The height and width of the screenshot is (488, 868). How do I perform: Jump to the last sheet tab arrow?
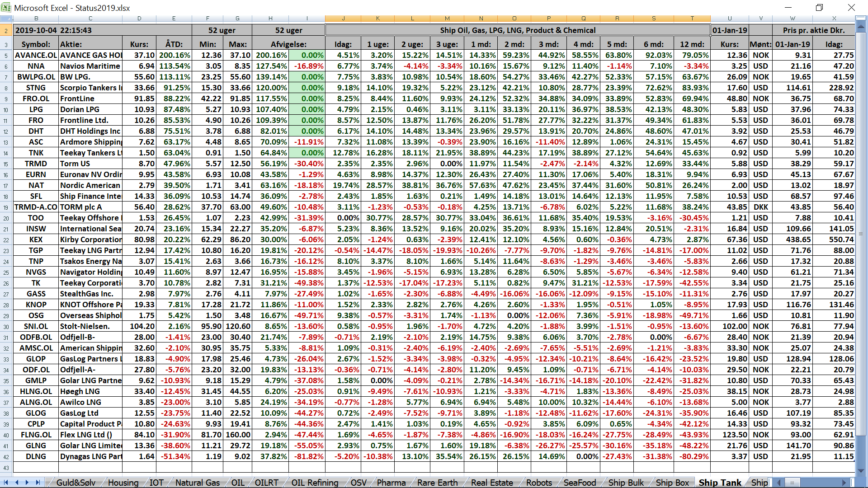38,483
